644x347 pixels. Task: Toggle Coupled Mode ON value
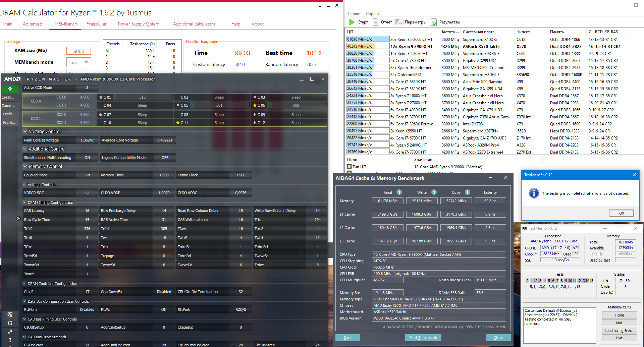(x=87, y=175)
